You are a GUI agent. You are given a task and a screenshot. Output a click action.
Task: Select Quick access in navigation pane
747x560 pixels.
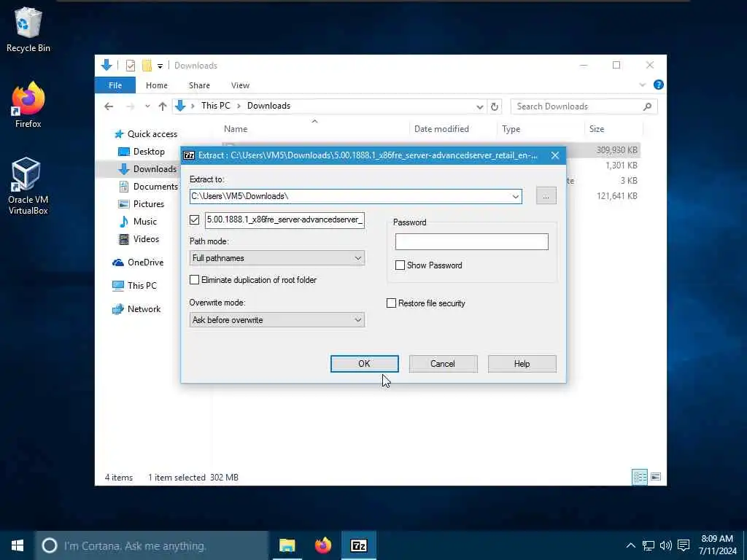click(146, 134)
